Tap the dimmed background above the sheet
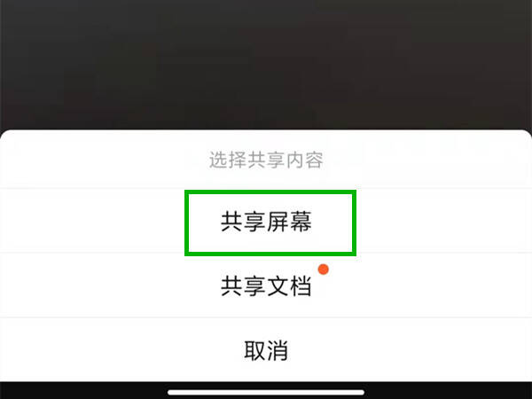 tap(266, 65)
